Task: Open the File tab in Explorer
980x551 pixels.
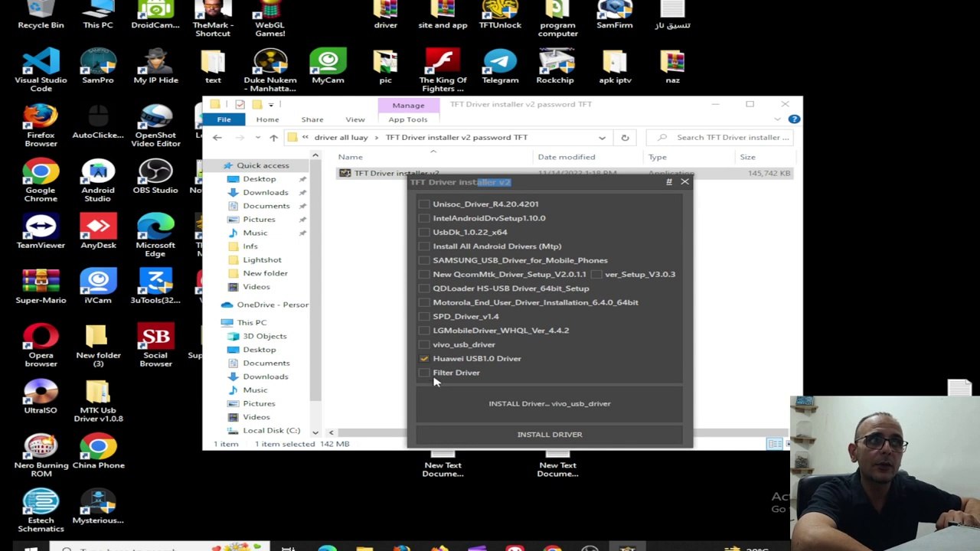Action: pyautogui.click(x=224, y=119)
